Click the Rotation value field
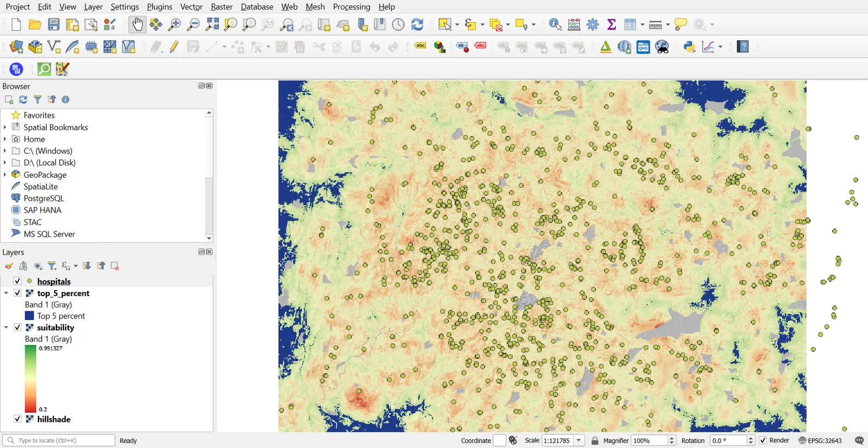 click(x=728, y=440)
